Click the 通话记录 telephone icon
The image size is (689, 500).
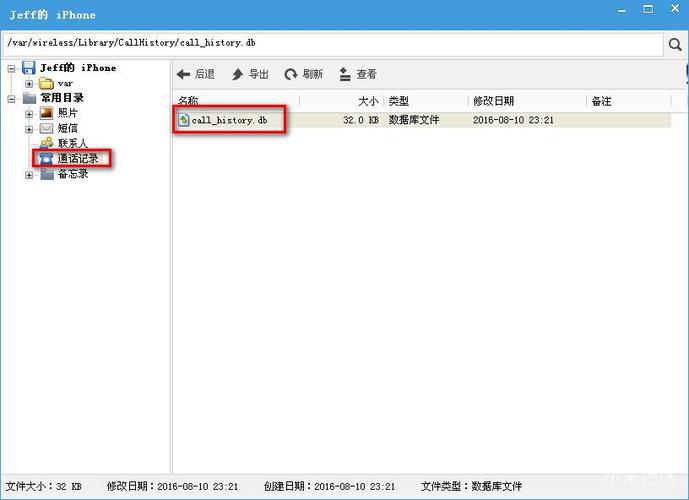[x=46, y=158]
